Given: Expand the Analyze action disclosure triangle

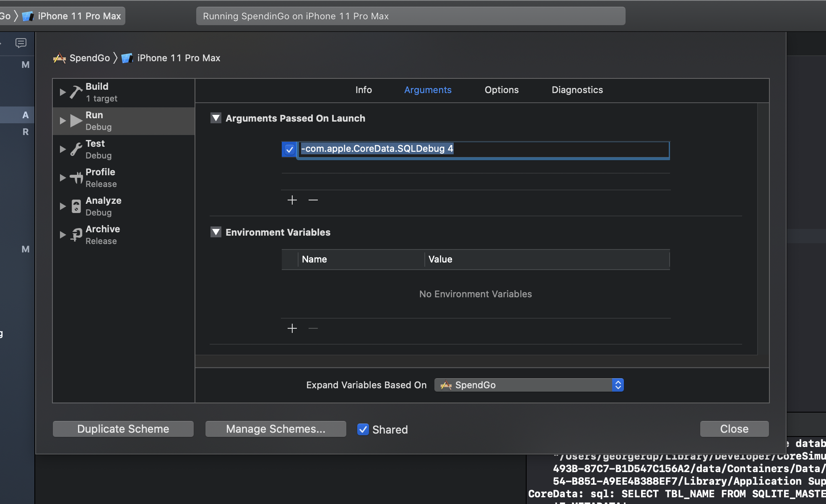Looking at the screenshot, I should tap(62, 206).
